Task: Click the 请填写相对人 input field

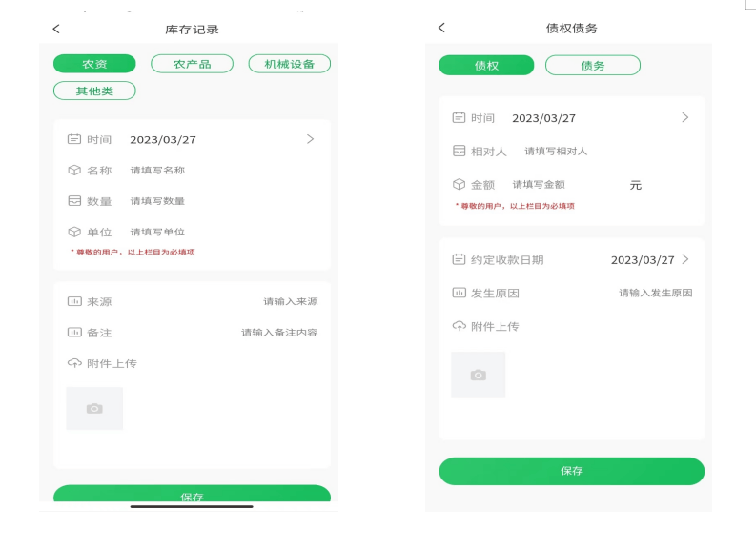Action: click(556, 152)
